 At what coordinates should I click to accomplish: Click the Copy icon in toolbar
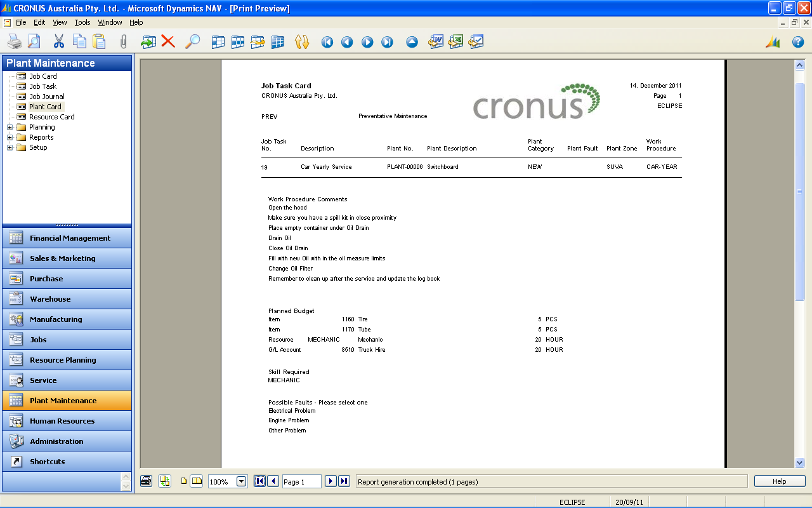79,42
